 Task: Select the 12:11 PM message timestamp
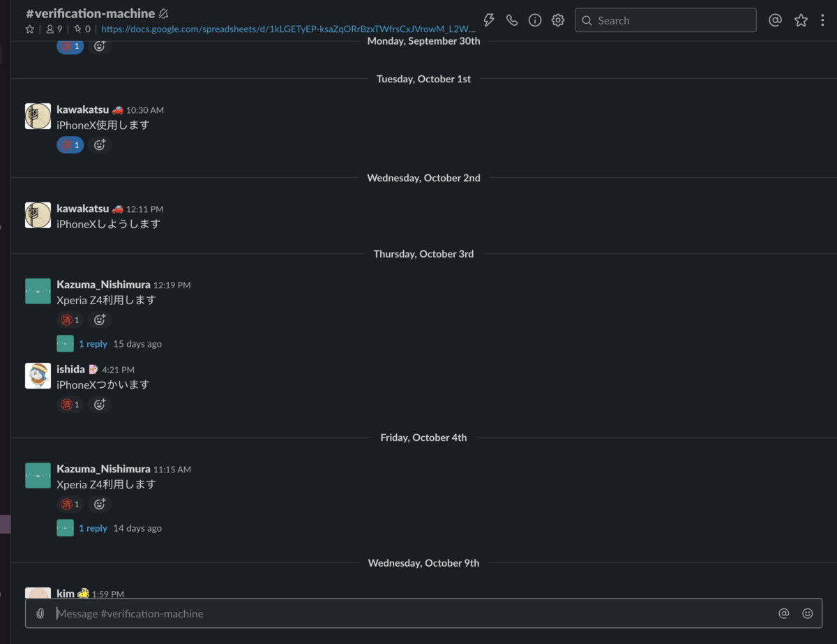pyautogui.click(x=145, y=209)
